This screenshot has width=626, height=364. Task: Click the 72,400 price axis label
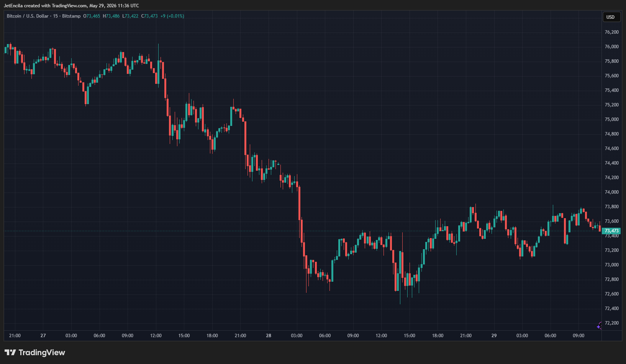pyautogui.click(x=611, y=309)
